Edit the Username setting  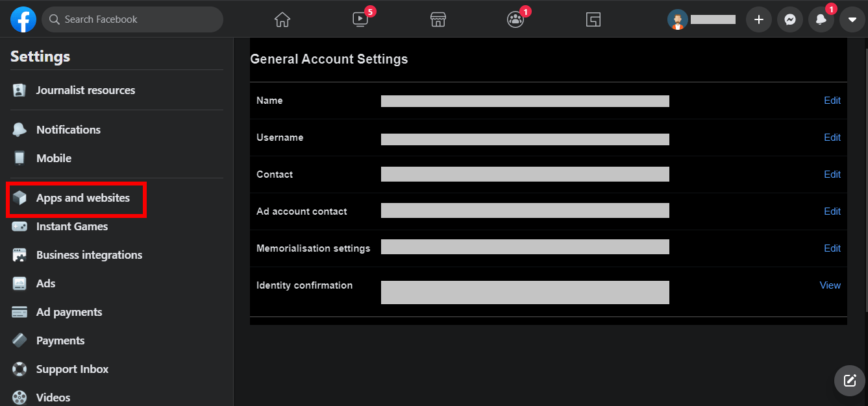point(832,137)
